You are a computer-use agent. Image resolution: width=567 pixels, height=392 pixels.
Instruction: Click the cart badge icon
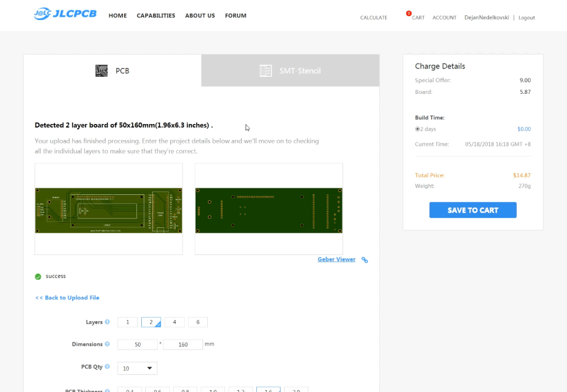click(x=409, y=14)
